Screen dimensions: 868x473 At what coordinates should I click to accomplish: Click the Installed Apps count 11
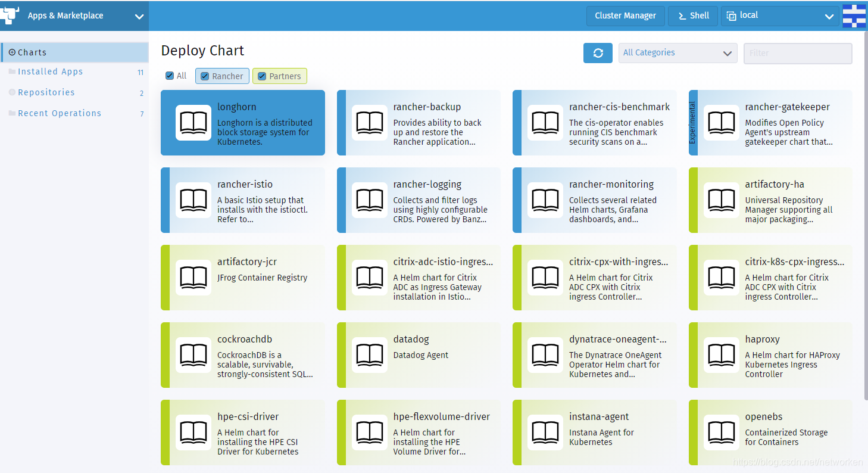pyautogui.click(x=140, y=73)
